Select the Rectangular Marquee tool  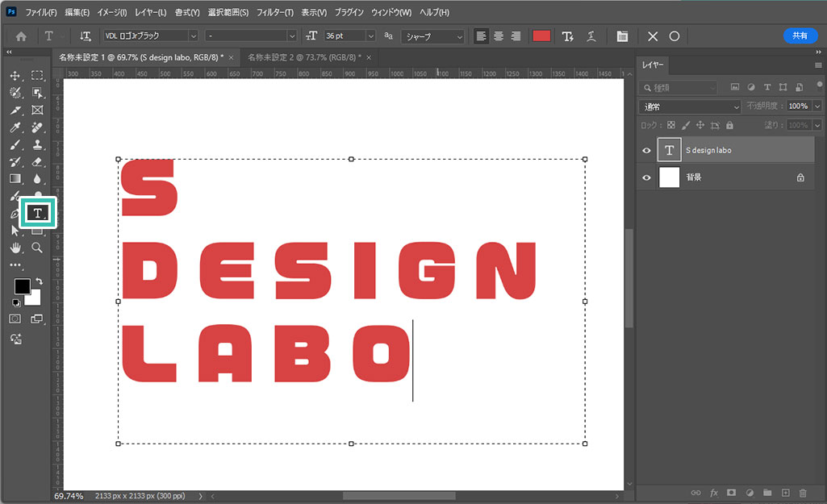point(37,75)
